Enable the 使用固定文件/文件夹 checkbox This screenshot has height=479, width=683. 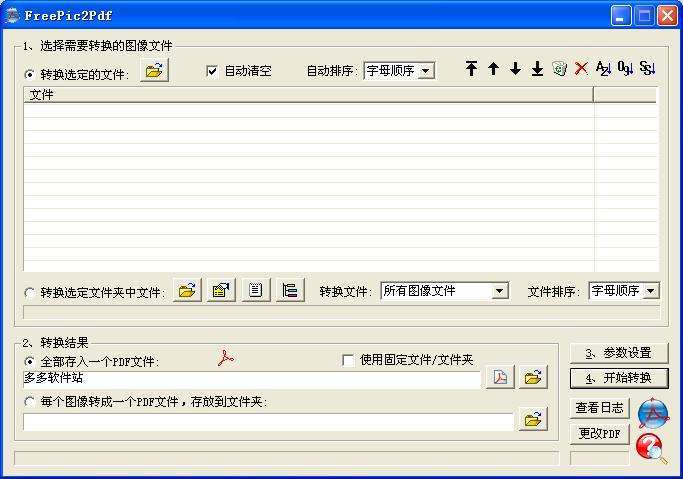coord(348,361)
